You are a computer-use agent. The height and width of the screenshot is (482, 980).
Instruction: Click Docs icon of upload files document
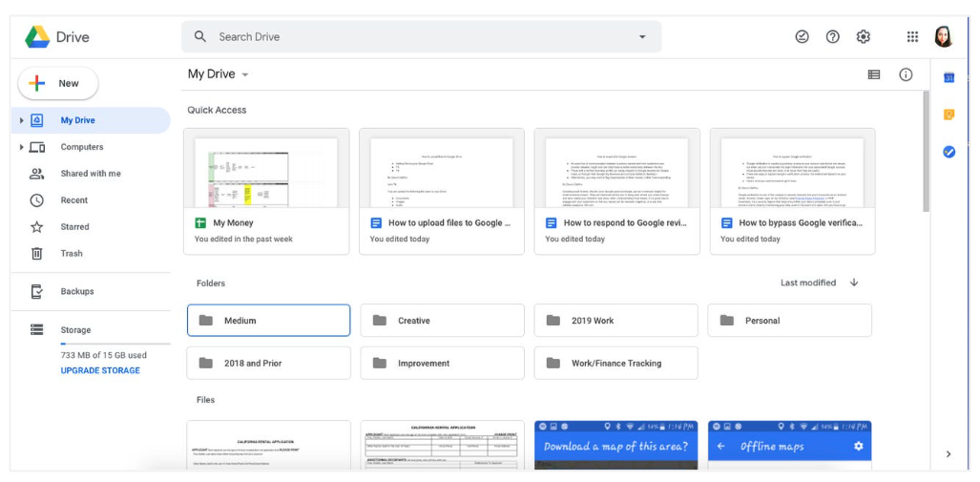(x=376, y=222)
